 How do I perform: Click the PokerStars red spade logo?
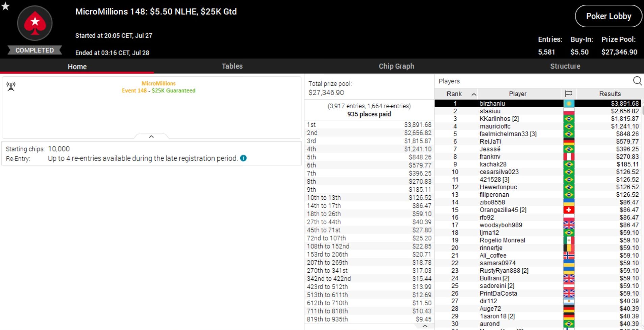pos(35,23)
